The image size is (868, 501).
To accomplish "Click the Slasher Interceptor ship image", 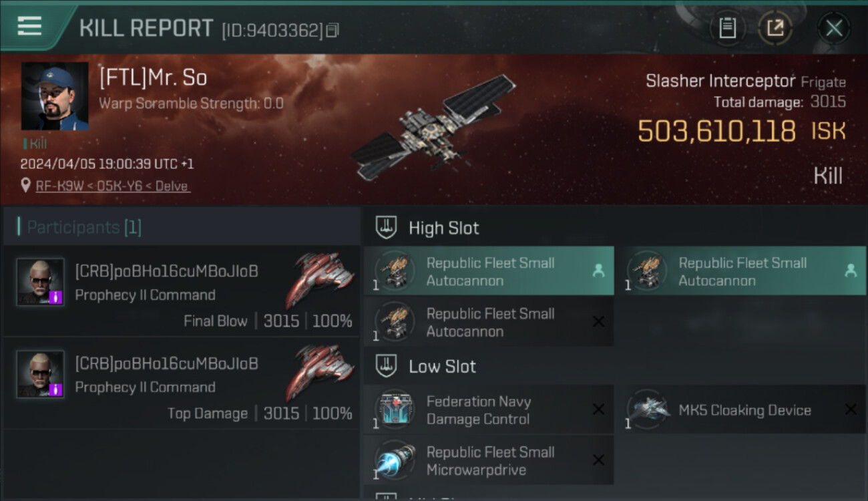I will click(x=434, y=126).
